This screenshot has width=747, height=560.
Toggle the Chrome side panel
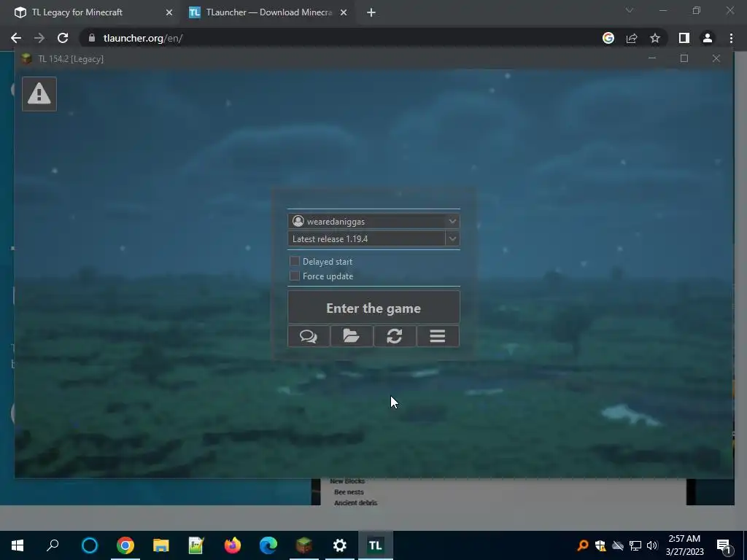pyautogui.click(x=684, y=38)
